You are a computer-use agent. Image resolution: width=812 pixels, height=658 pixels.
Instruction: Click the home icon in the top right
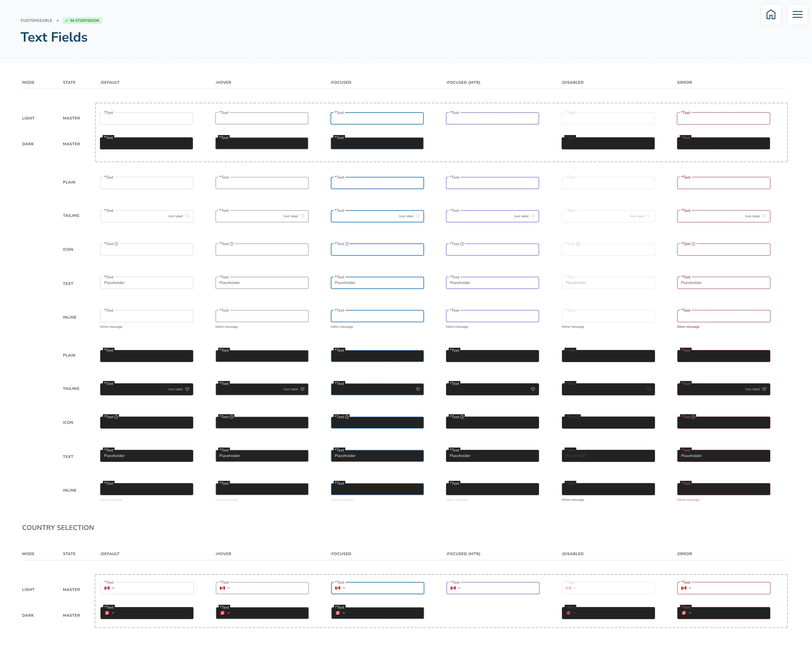[772, 14]
